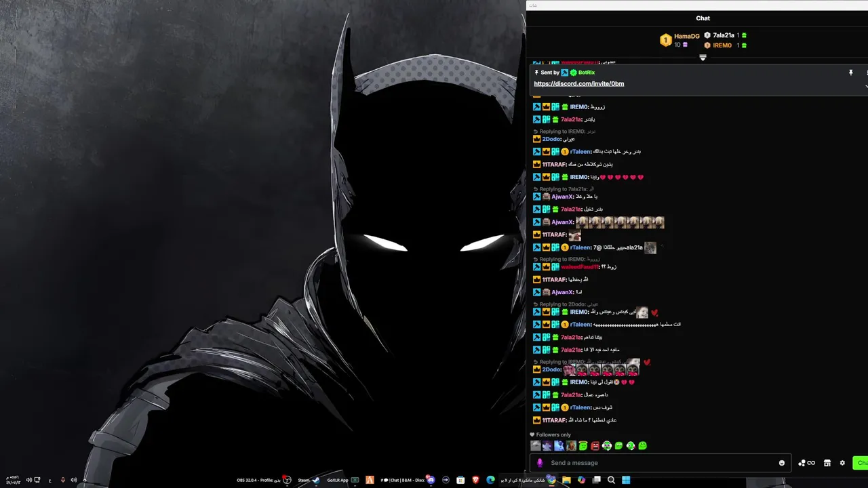Open HamaDG's top gifter entry
The image size is (868, 488).
(680, 40)
